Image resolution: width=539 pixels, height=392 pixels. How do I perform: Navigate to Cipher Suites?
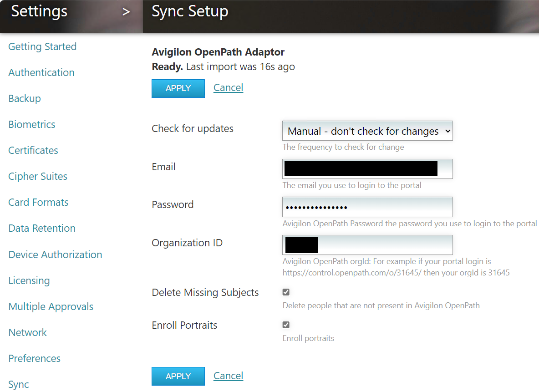pos(38,176)
